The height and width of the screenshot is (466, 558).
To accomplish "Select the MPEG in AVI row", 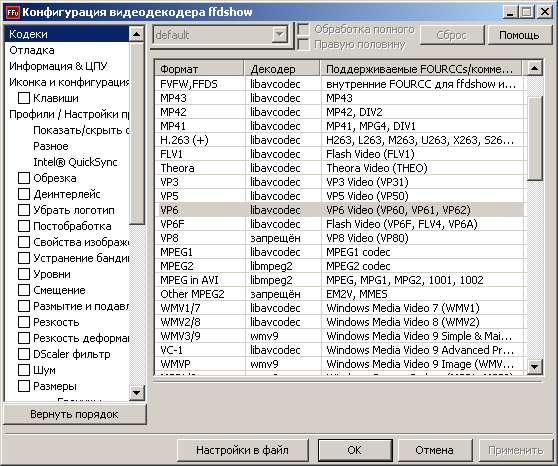I will (x=339, y=280).
